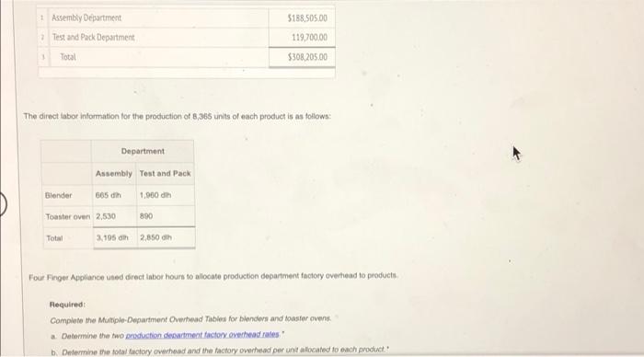Image resolution: width=644 pixels, height=357 pixels.
Task: Click the Department header cell
Action: click(x=143, y=151)
